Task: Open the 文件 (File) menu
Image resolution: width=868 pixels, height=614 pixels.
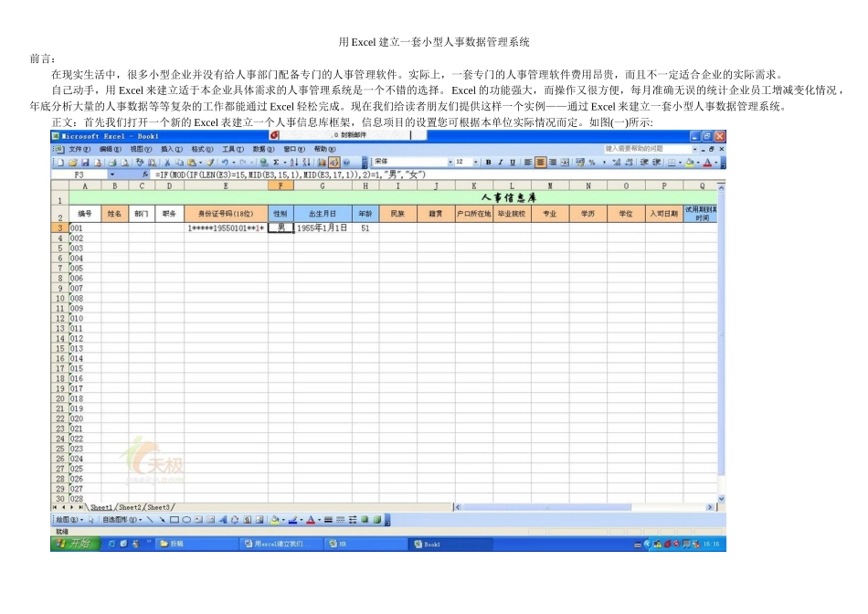Action: click(x=79, y=149)
